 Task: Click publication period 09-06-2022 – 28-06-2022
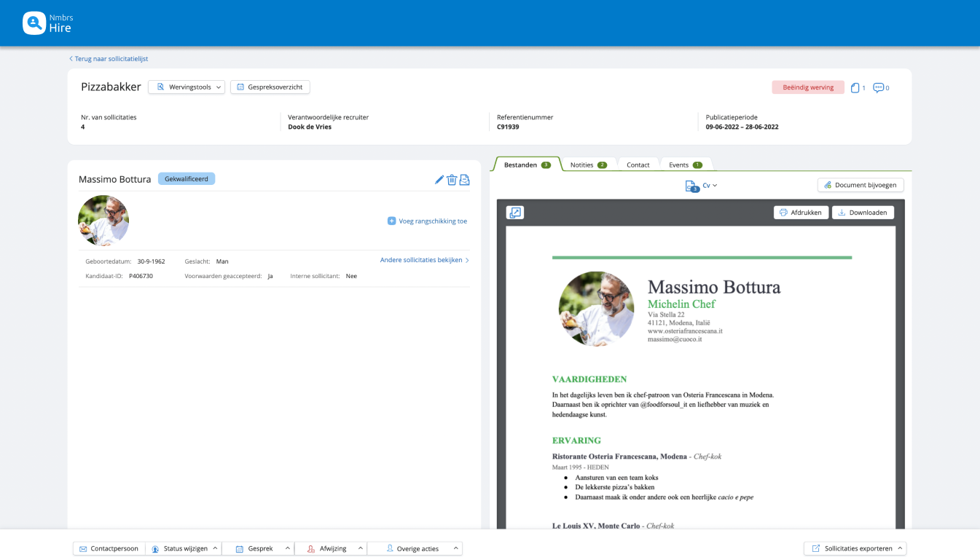[x=742, y=127]
